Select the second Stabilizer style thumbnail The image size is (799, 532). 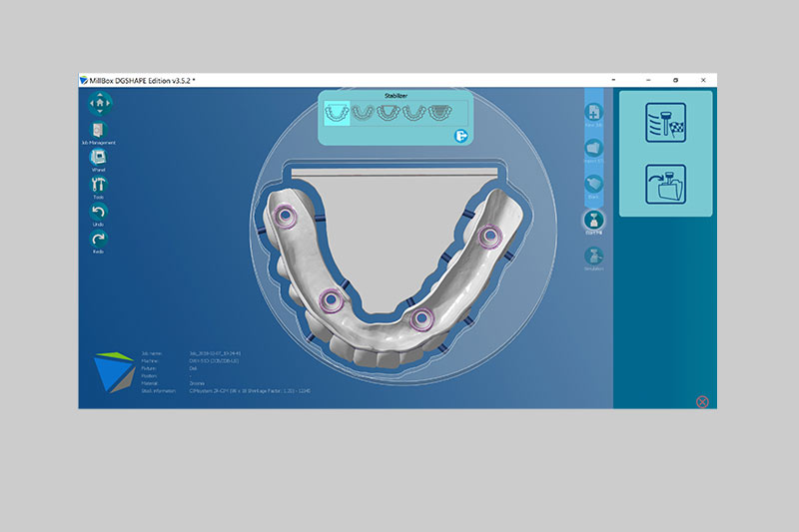pyautogui.click(x=364, y=113)
